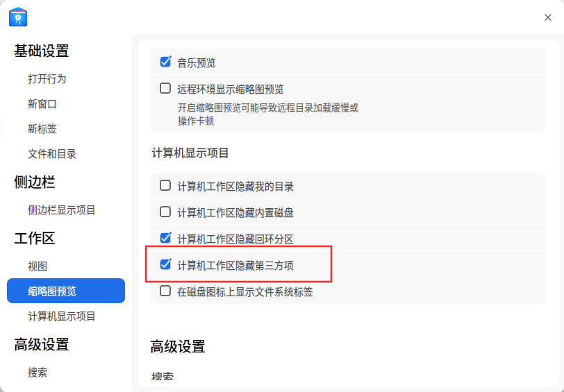Uncheck 计算机工作区隐藏回环分区 option
The width and height of the screenshot is (564, 392).
pos(165,238)
